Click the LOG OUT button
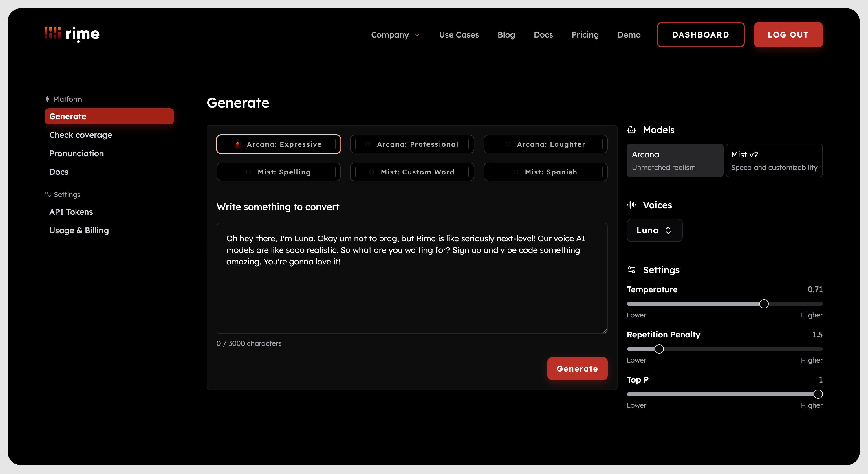 [x=788, y=35]
